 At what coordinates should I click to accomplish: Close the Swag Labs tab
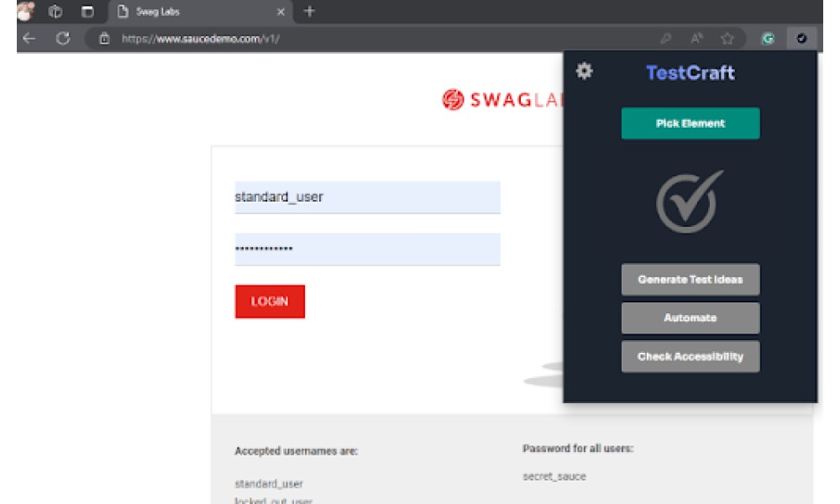coord(281,11)
